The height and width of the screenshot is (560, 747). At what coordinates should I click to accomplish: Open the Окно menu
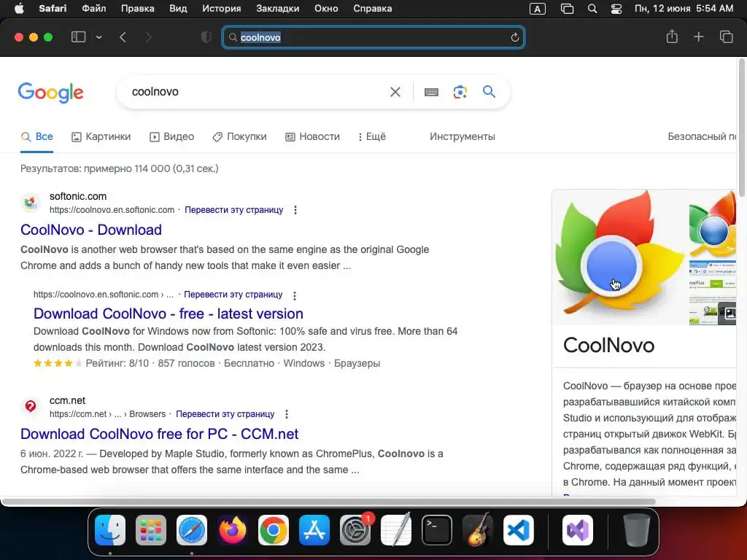click(x=326, y=9)
